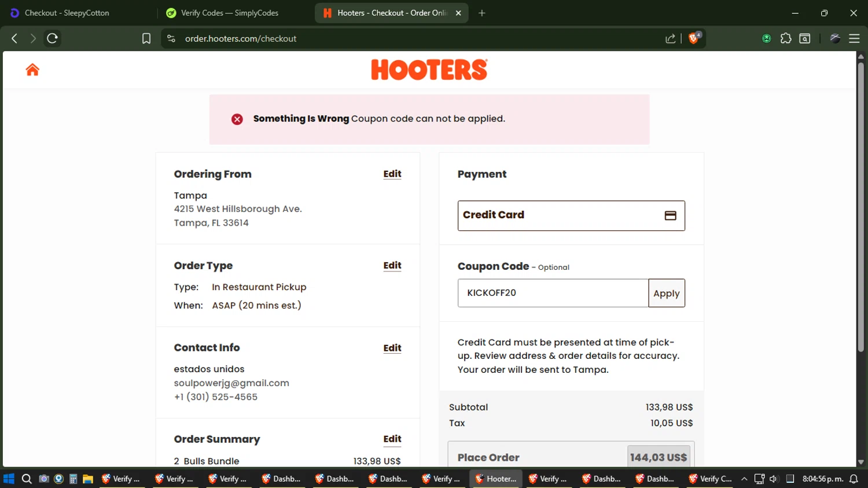Edit the Ordering From section
This screenshot has height=488, width=868.
coord(392,174)
